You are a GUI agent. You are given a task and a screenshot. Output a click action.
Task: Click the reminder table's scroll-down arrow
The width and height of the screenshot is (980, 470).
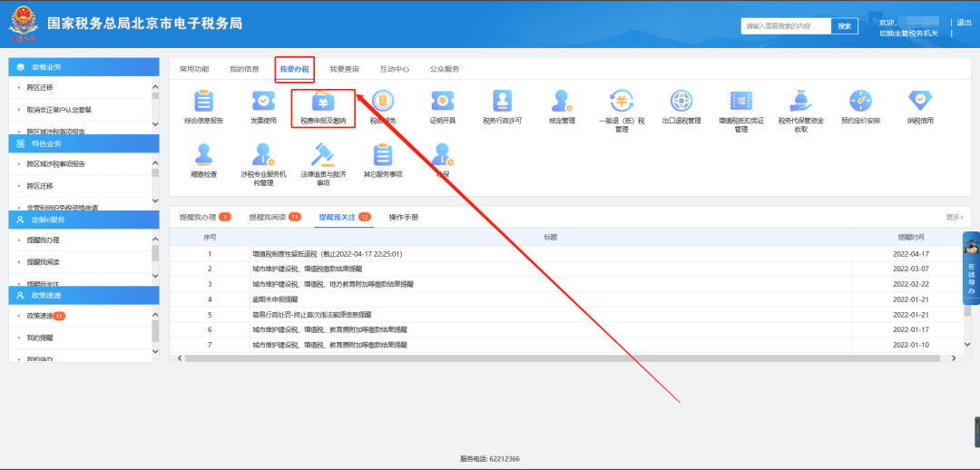[967, 345]
